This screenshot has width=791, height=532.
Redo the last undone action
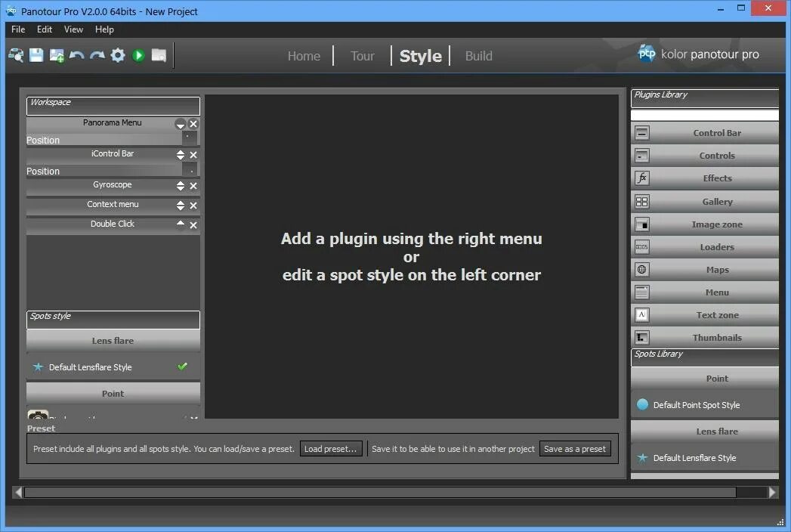click(97, 55)
